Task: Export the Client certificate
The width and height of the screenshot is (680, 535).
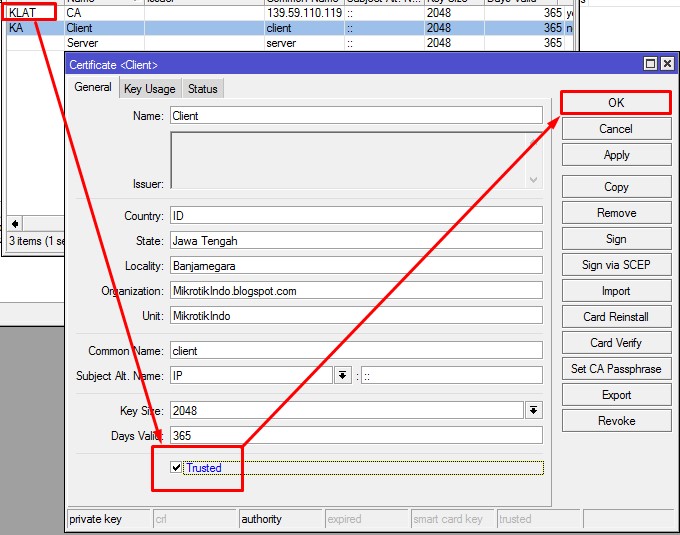Action: [x=616, y=395]
